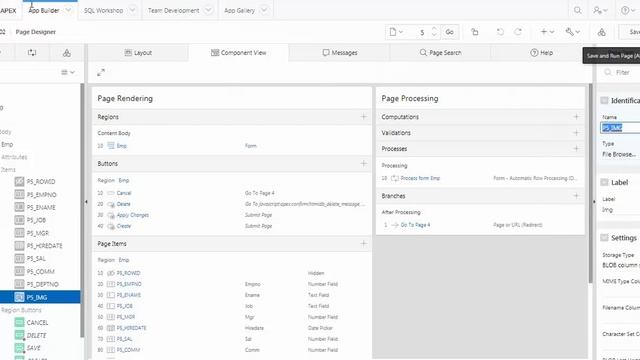Collapse the Settings property group
Image resolution: width=640 pixels, height=360 pixels.
[604, 238]
